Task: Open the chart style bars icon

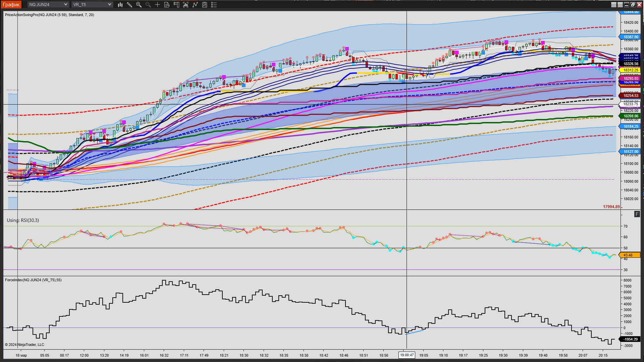Action: click(x=120, y=5)
